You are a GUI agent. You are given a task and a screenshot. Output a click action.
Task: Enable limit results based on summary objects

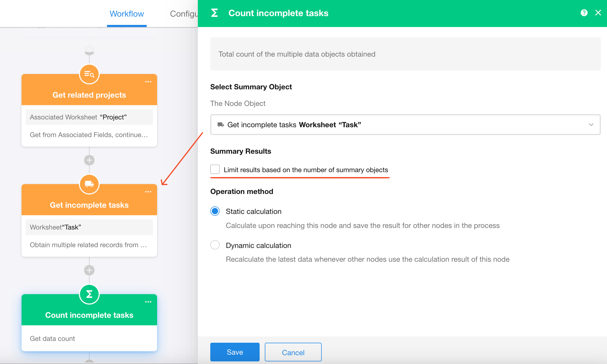215,170
